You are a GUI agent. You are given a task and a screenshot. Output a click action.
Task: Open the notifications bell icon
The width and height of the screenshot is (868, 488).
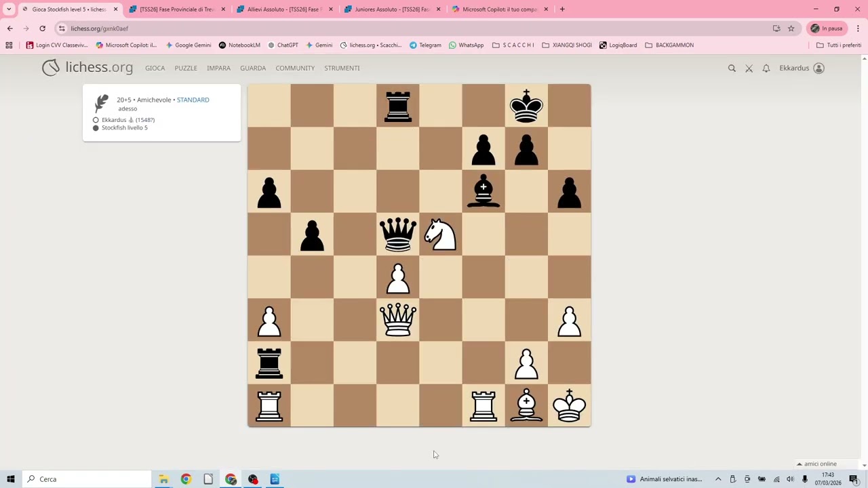[x=766, y=68]
